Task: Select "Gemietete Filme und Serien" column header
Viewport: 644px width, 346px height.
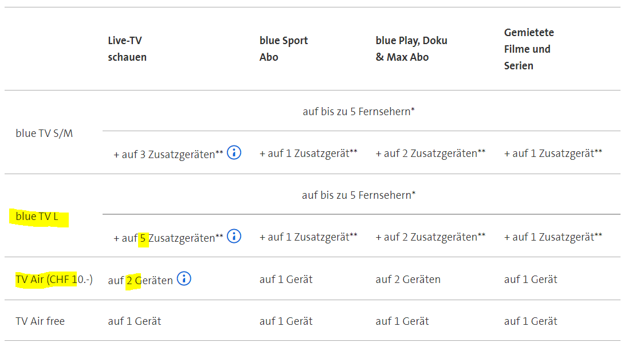Action: pyautogui.click(x=528, y=49)
